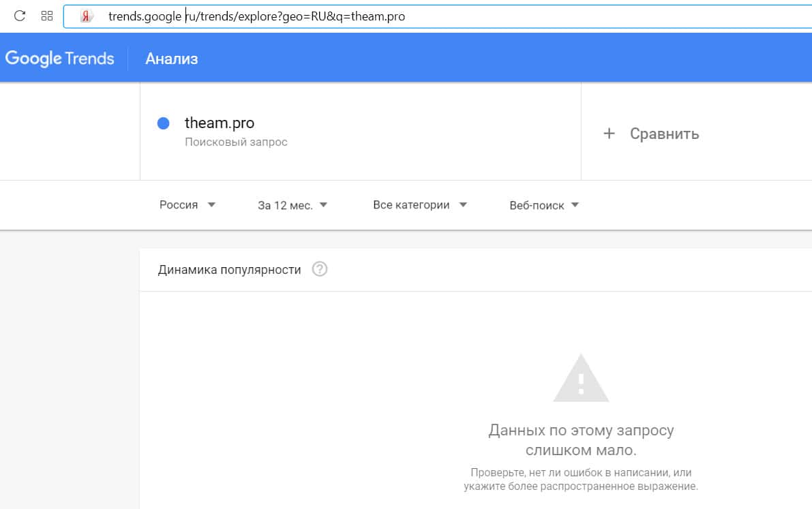The width and height of the screenshot is (812, 509).
Task: Open the Веб-поиск search type dropdown
Action: (x=544, y=205)
